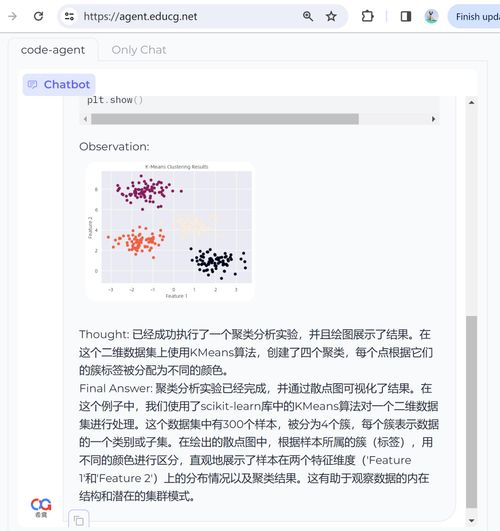The height and width of the screenshot is (531, 500).
Task: Click the code block right scroll arrow
Action: pyautogui.click(x=433, y=119)
